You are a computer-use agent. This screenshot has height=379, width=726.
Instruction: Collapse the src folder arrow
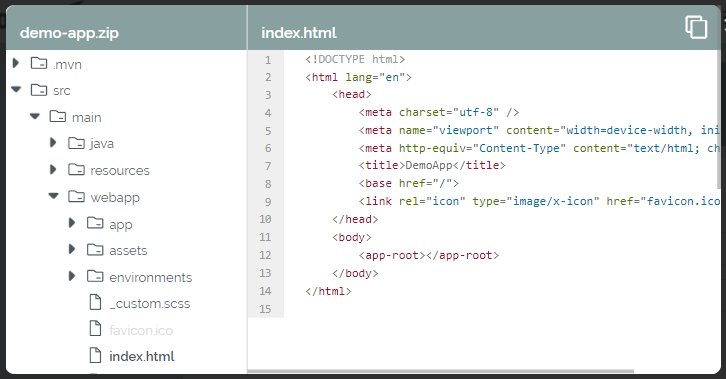click(16, 89)
